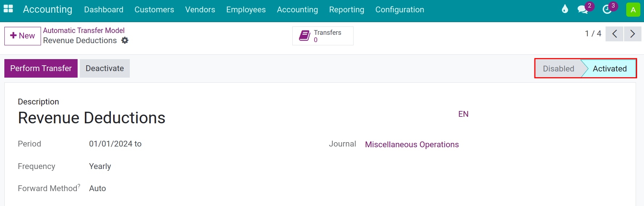Select the Disabled status stage
Screen dimensions: 644x206
(558, 69)
